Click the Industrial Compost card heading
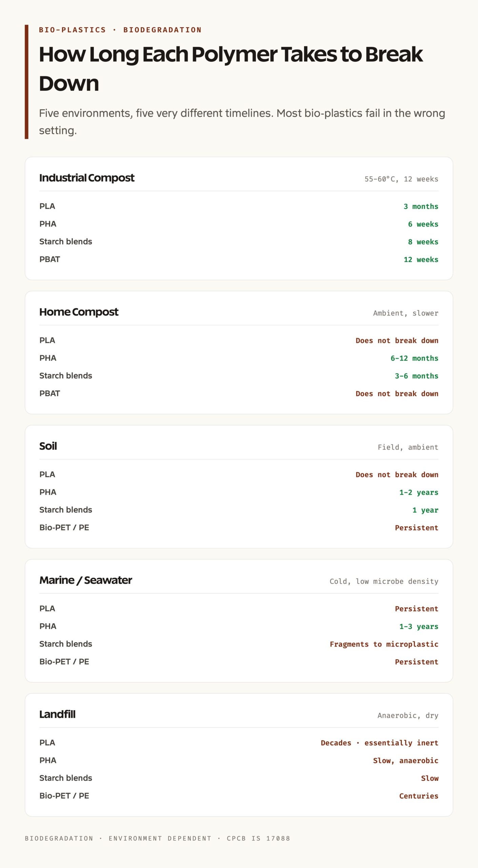478x868 pixels. [87, 178]
